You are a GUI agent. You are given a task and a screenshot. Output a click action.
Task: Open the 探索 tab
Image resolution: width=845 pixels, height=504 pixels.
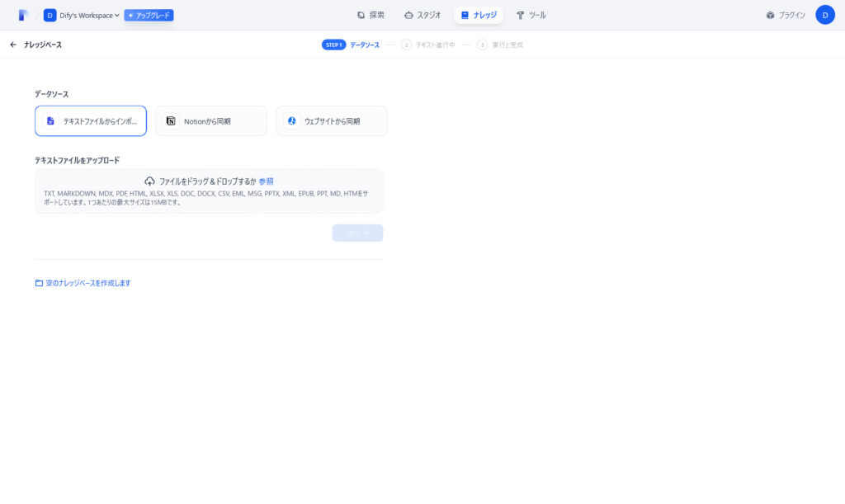[x=371, y=15]
